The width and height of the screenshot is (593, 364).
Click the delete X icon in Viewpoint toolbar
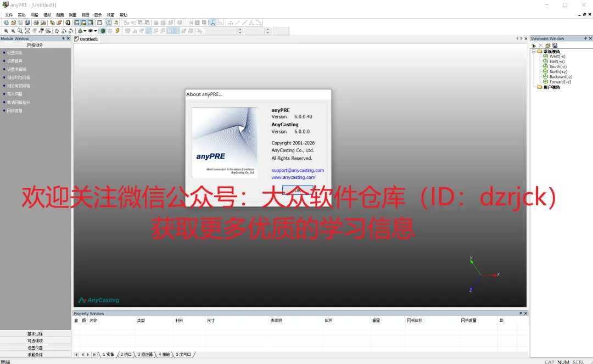click(x=540, y=46)
